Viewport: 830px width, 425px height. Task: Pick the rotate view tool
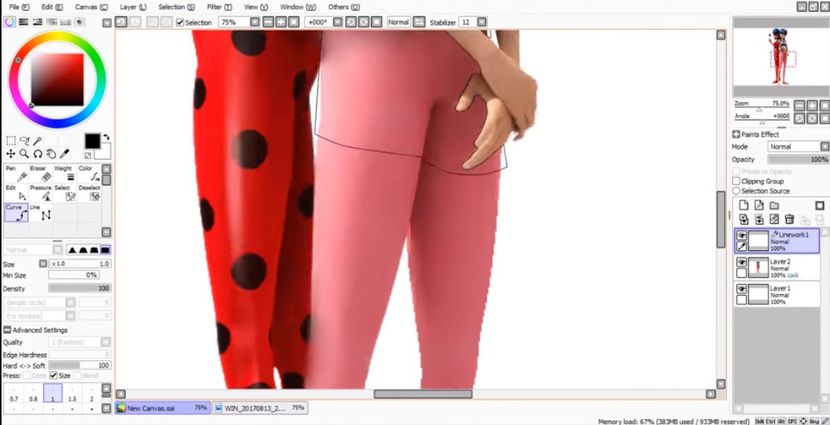click(x=38, y=154)
